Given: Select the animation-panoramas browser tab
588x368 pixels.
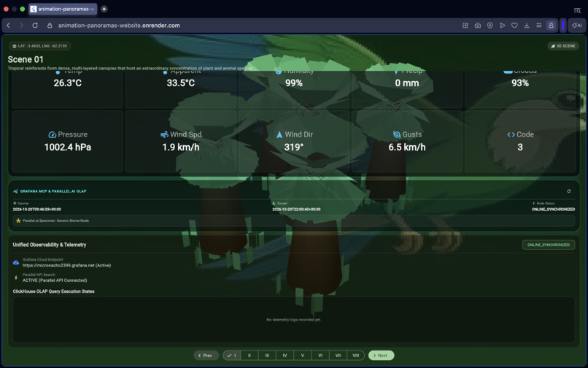Looking at the screenshot, I should click(63, 9).
